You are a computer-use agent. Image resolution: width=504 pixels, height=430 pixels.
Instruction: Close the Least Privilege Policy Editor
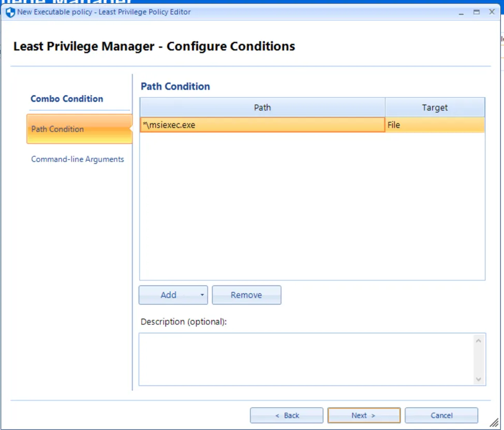[492, 12]
